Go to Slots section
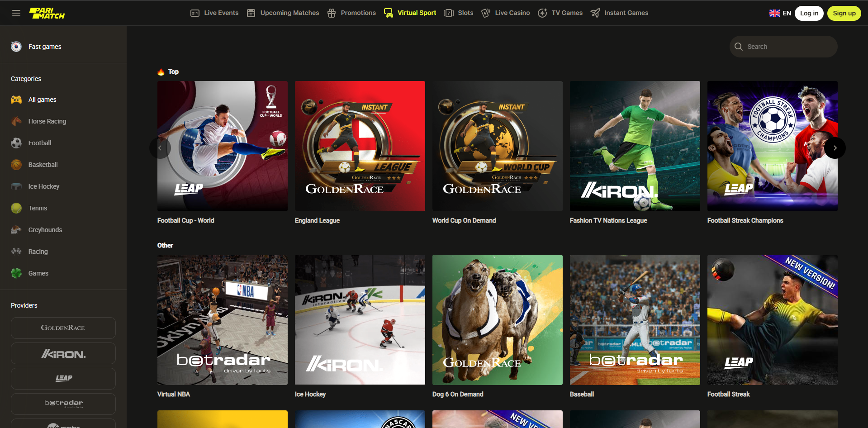 click(x=459, y=13)
